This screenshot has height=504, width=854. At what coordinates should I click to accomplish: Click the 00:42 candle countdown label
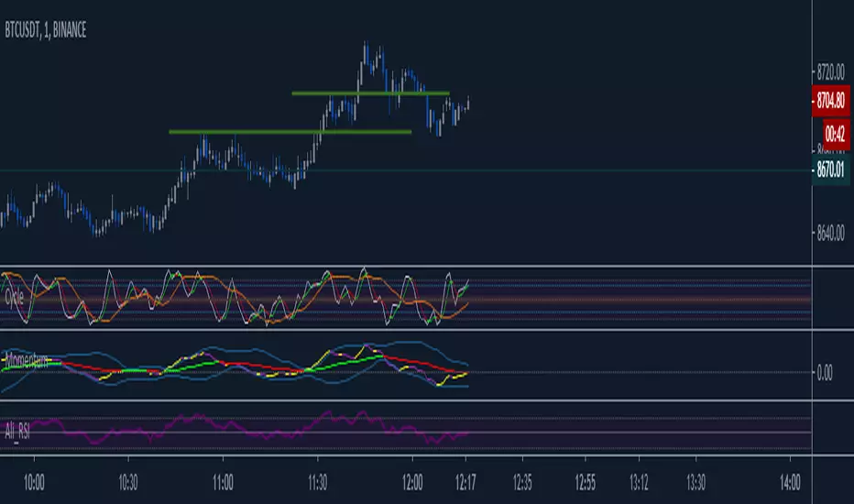[x=836, y=134]
